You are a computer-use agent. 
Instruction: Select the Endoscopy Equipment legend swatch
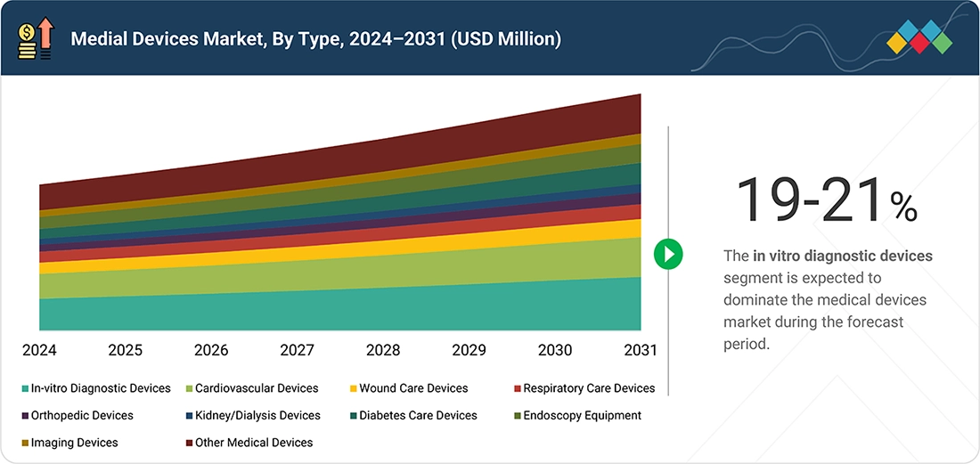click(x=517, y=415)
